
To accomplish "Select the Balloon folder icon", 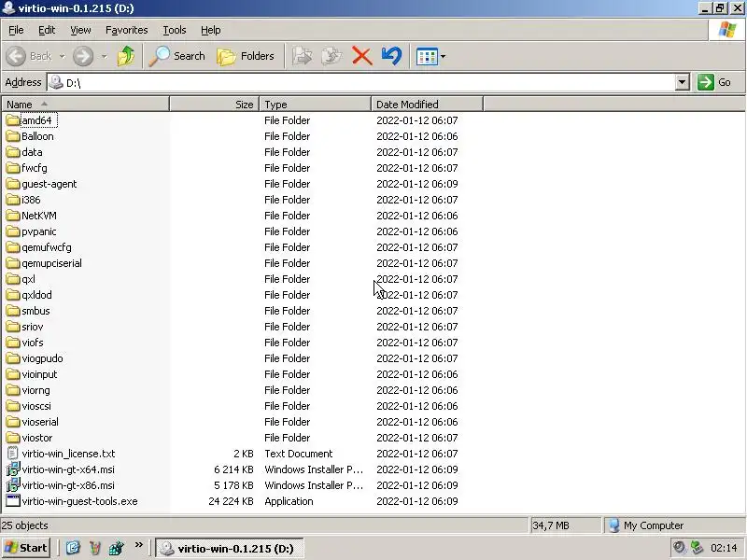I will [x=13, y=136].
